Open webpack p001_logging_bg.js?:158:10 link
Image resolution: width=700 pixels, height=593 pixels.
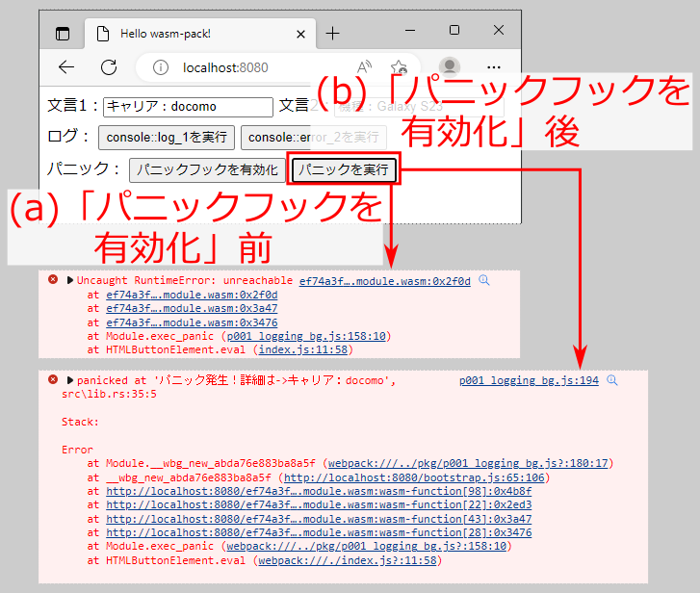click(367, 546)
